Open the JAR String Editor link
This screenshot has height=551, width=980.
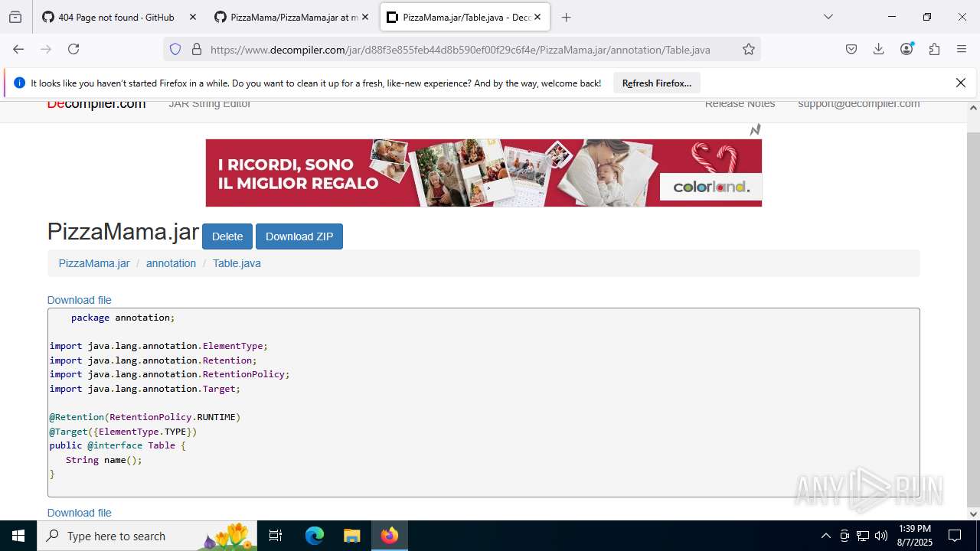click(210, 105)
